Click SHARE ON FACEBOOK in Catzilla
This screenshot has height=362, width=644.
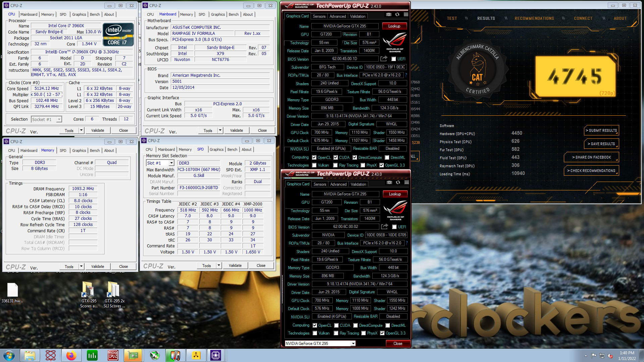[591, 157]
